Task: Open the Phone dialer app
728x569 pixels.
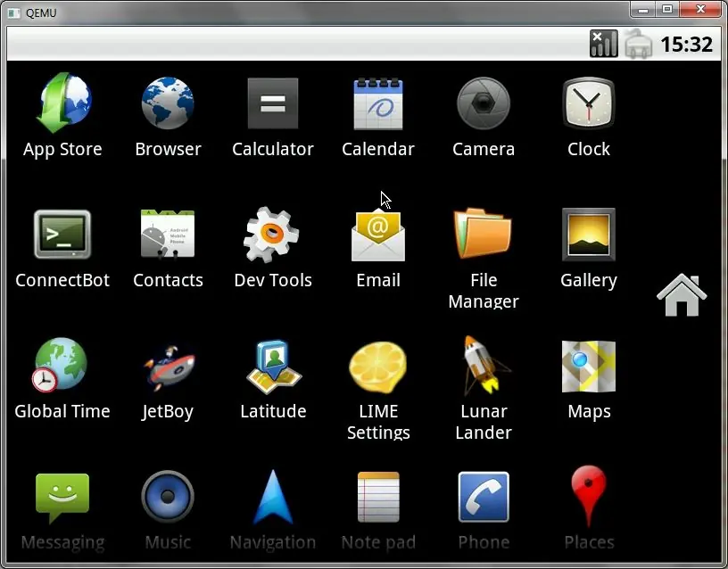Action: [x=484, y=497]
